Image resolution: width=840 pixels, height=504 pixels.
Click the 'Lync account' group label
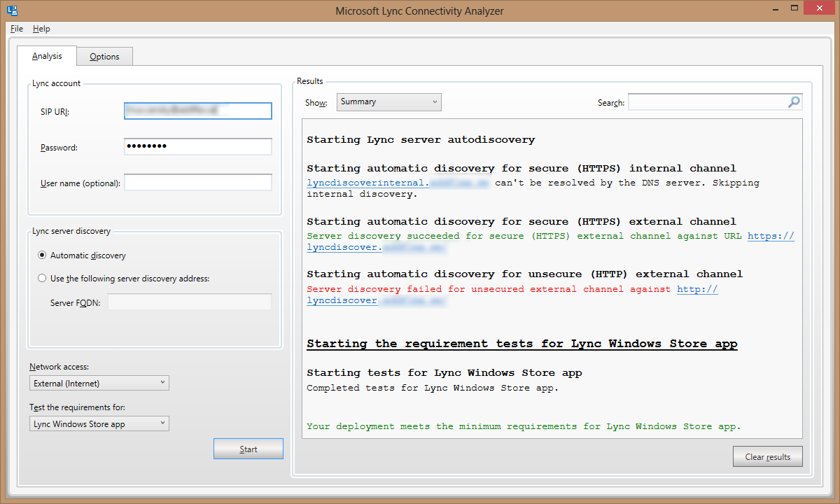click(57, 83)
